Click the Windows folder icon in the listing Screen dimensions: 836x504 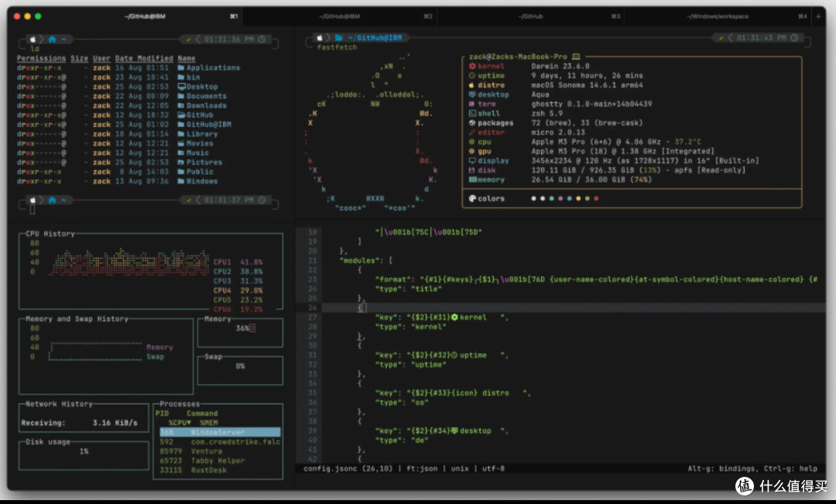point(180,181)
